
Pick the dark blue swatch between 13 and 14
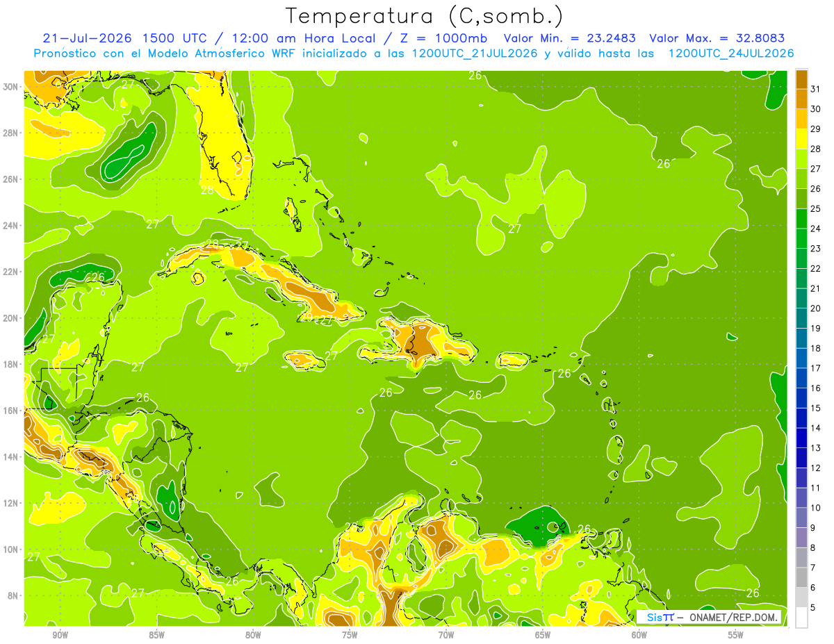801,438
